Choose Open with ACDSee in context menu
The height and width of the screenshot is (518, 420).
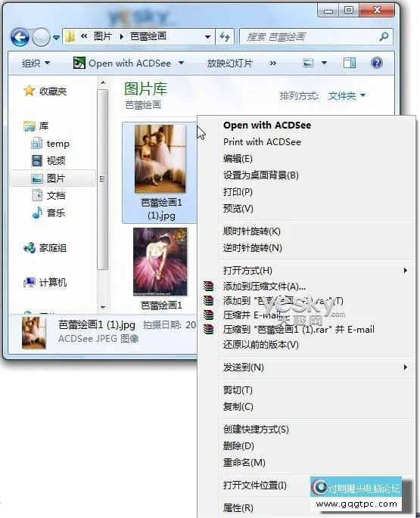(267, 126)
